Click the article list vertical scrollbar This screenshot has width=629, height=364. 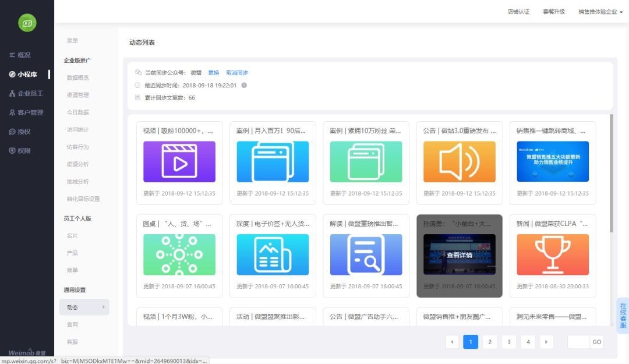coord(612,174)
